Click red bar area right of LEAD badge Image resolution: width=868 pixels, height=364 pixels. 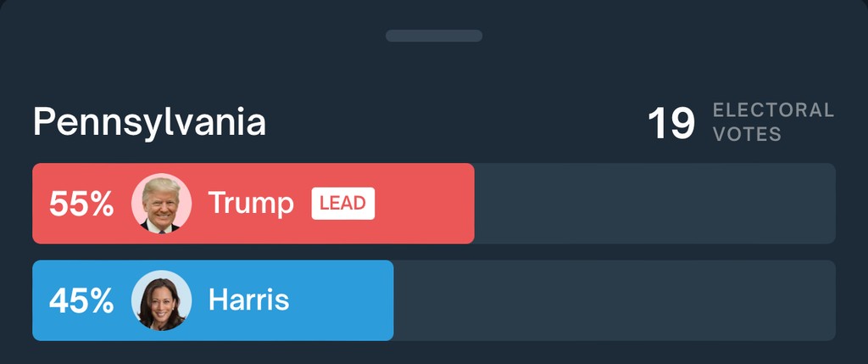(x=424, y=204)
